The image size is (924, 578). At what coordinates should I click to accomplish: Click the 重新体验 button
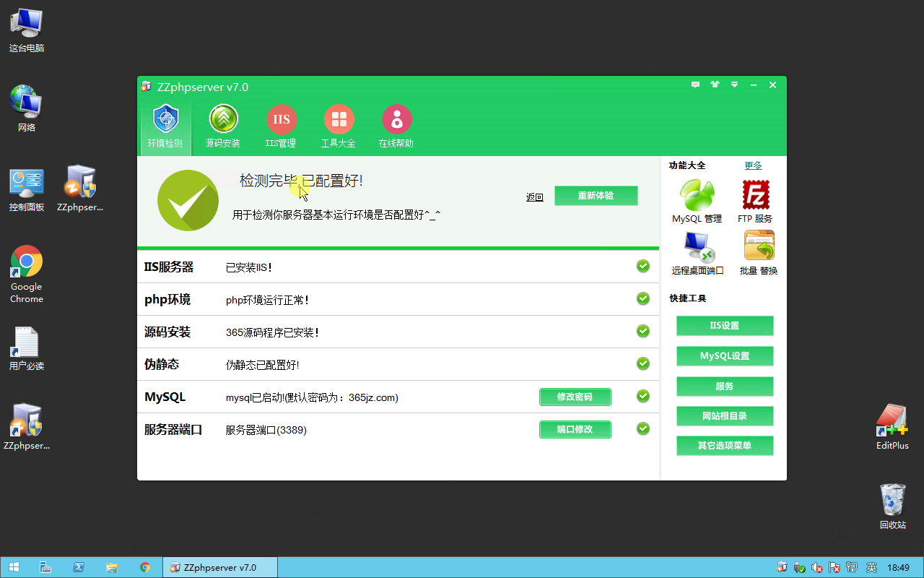click(596, 196)
